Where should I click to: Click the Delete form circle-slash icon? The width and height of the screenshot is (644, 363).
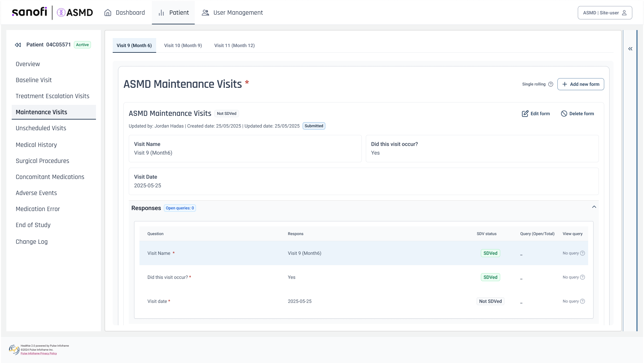564,114
